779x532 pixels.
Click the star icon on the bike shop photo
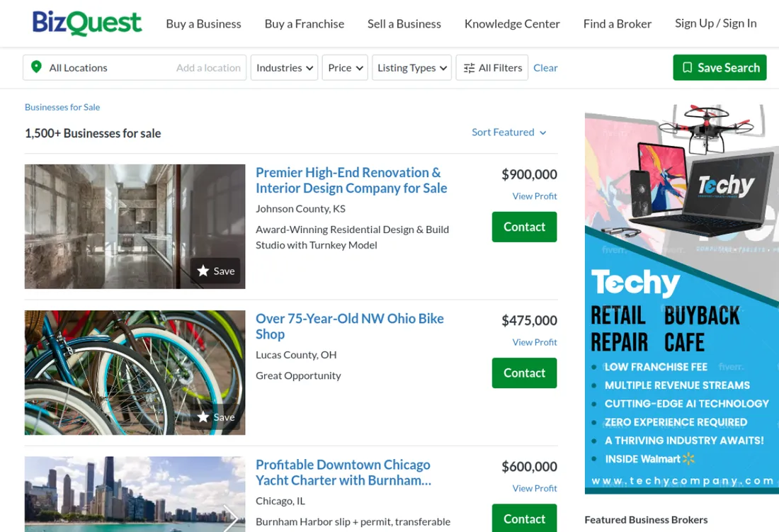pos(203,417)
